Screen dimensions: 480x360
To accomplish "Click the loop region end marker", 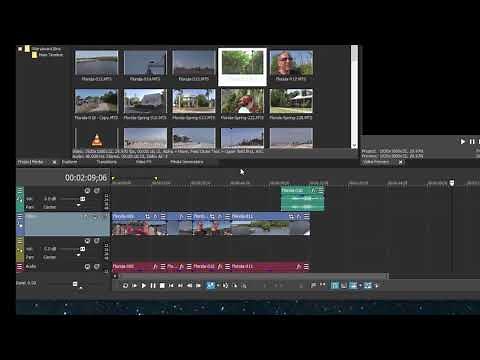I will (156, 179).
